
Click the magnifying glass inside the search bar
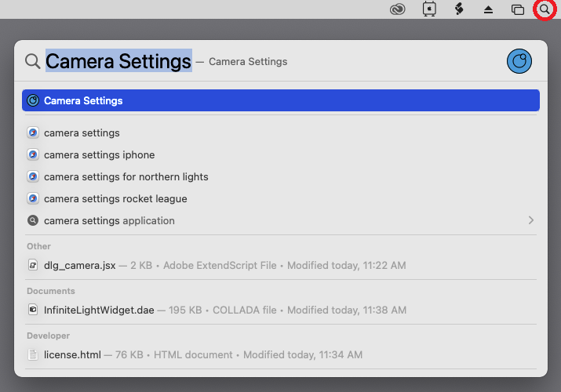(32, 61)
